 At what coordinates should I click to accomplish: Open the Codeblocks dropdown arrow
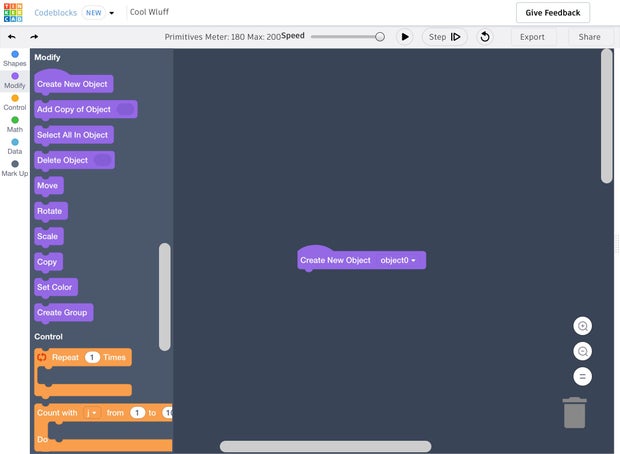coord(112,13)
